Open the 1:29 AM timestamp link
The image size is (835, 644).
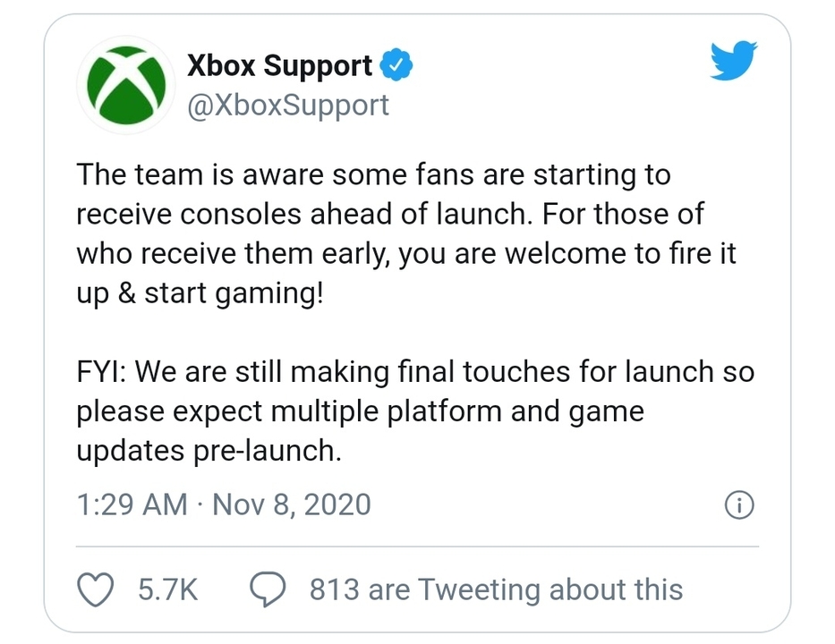pyautogui.click(x=132, y=504)
